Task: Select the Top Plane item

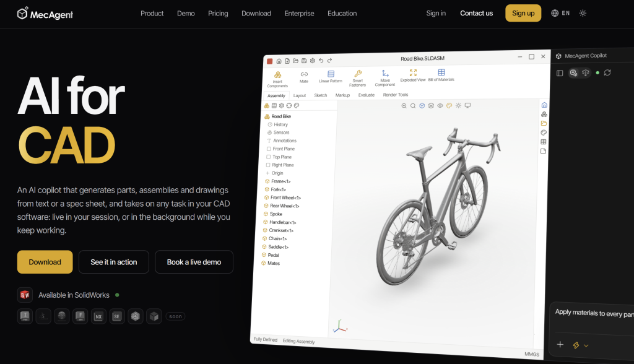Action: tap(279, 157)
